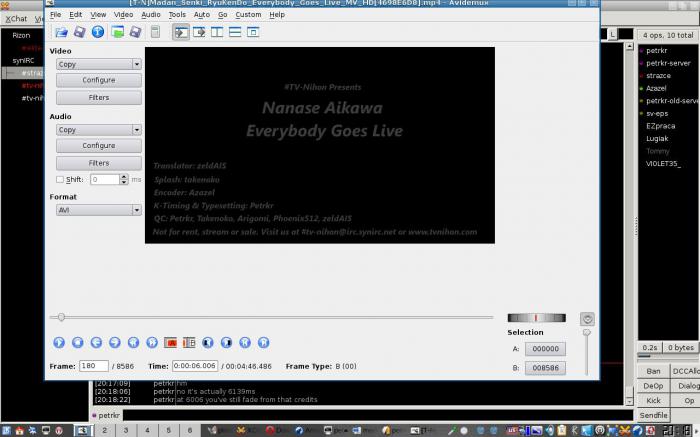This screenshot has height=437, width=700.
Task: Open the Format AVI dropdown
Action: point(99,210)
